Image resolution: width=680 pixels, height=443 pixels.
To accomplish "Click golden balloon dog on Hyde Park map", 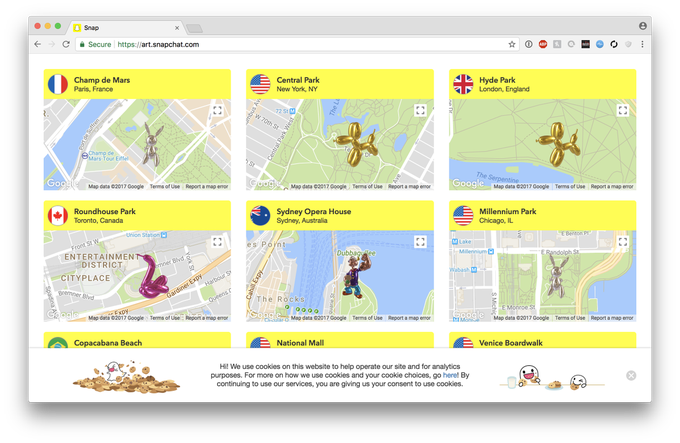I will (x=559, y=144).
